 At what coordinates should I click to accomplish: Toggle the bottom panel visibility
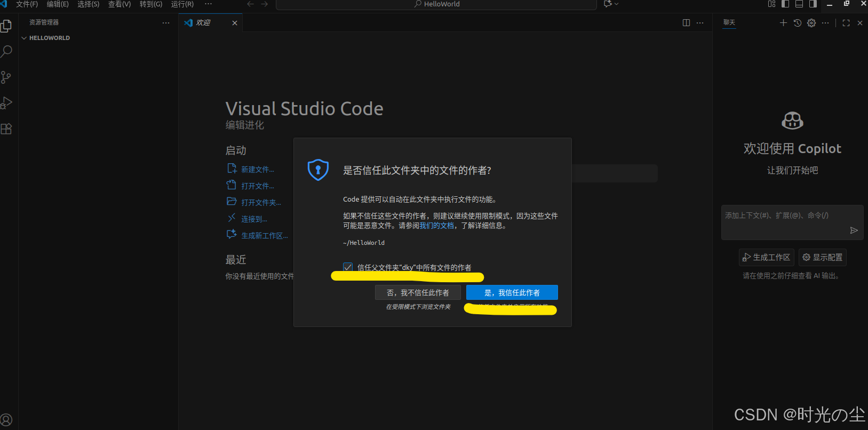click(799, 4)
